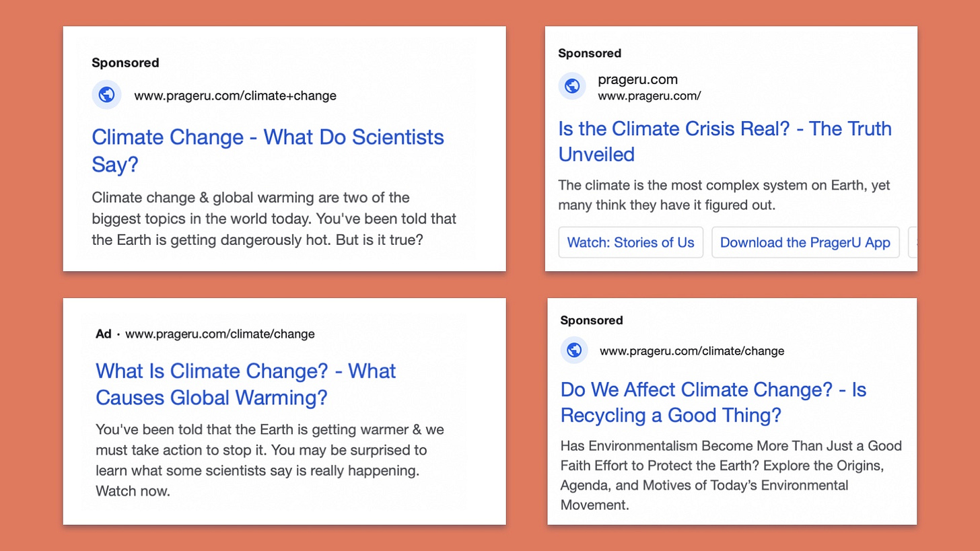Click globe icon beside www.prageru.com/climate+change
This screenshot has height=551, width=980.
click(x=106, y=95)
